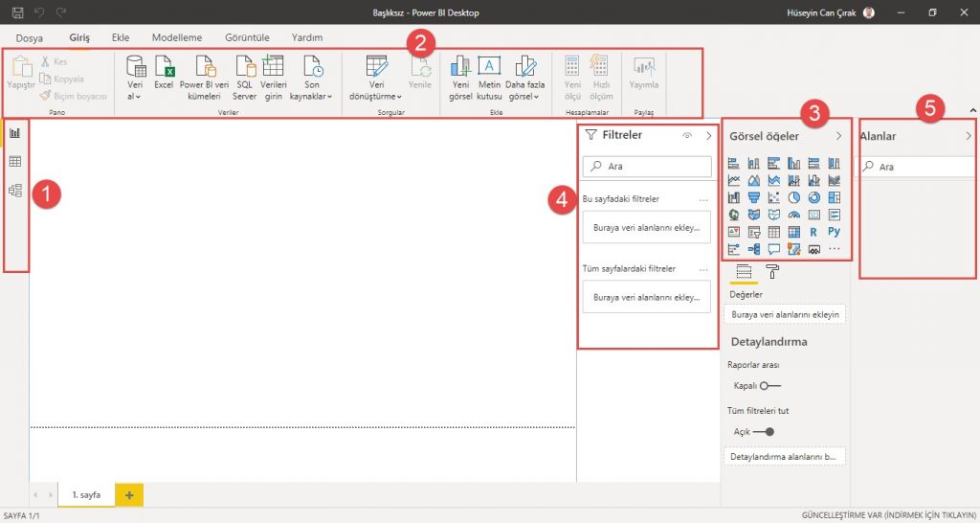Open the paint roller Format tab
This screenshot has width=980, height=523.
[772, 271]
